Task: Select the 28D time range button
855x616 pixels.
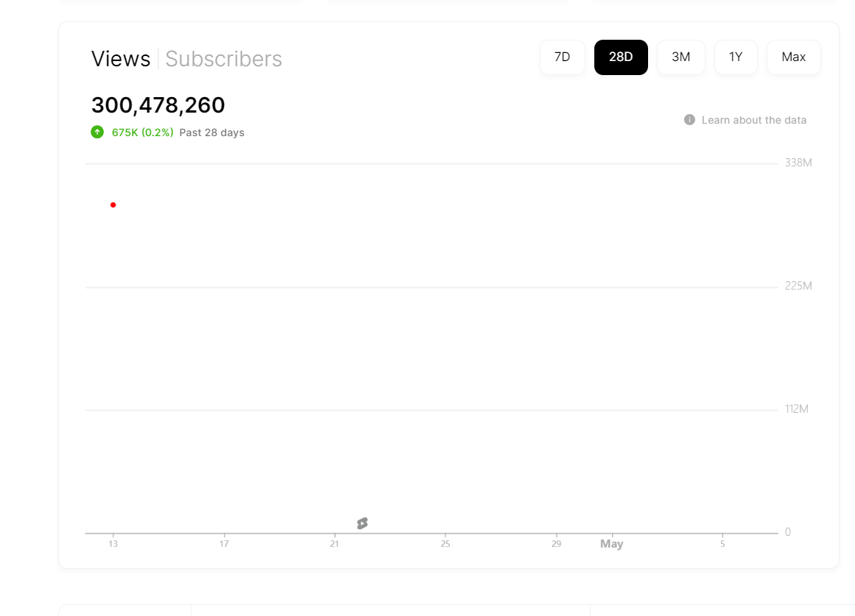Action: coord(621,57)
